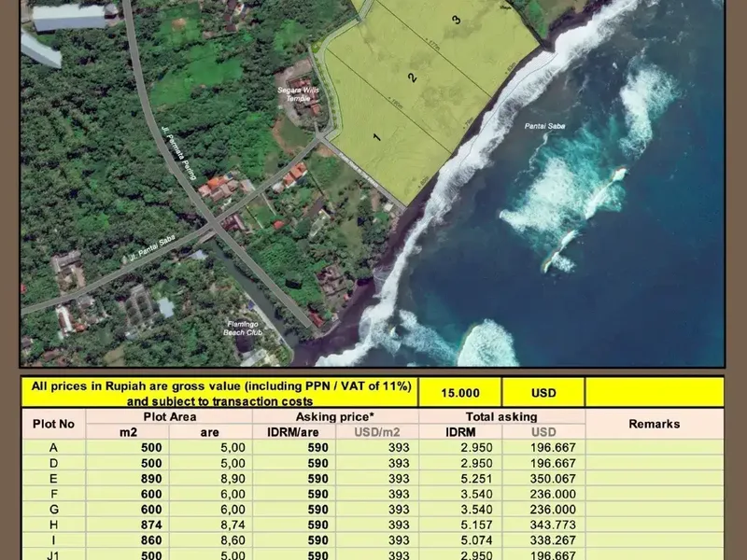Click the IDRM sub-header under Total asking
The height and width of the screenshot is (560, 747).
coord(460,432)
